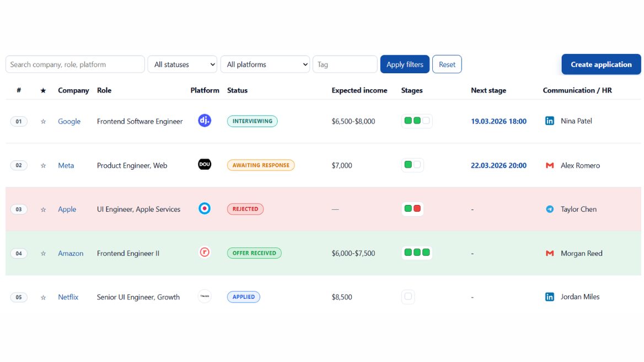
Task: Click next stage date 19.03.2026 18:00
Action: [x=498, y=121]
